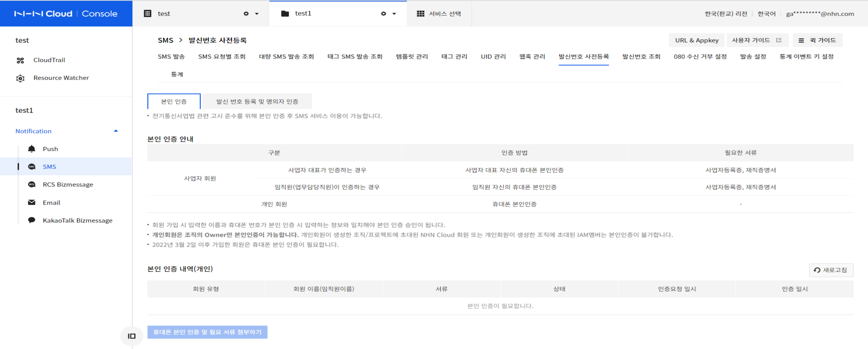868x349 pixels.
Task: Click the 퀵 가이드 hamburger icon
Action: (x=801, y=40)
